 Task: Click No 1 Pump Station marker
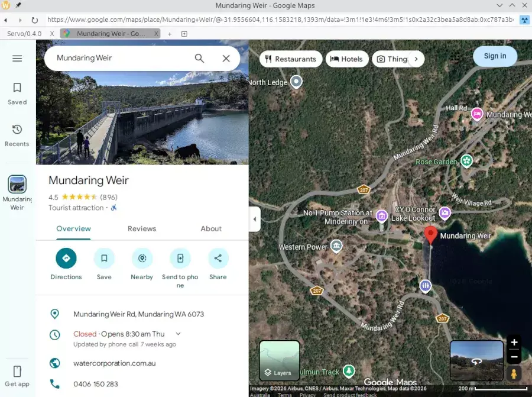(382, 216)
